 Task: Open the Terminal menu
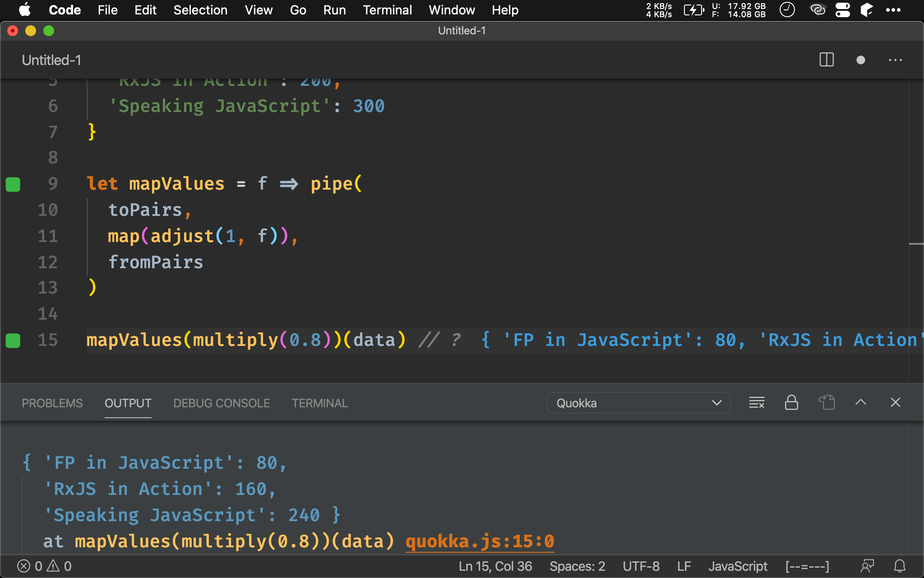tap(387, 10)
